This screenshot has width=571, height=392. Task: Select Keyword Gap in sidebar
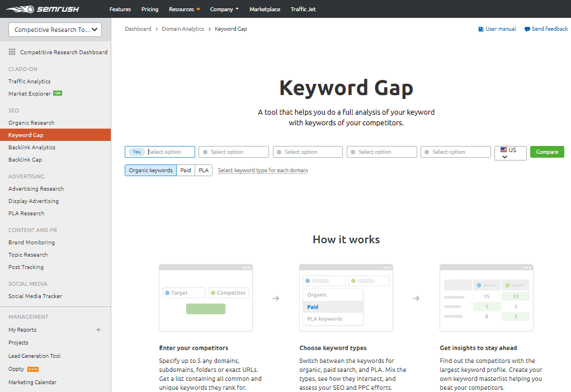point(55,135)
